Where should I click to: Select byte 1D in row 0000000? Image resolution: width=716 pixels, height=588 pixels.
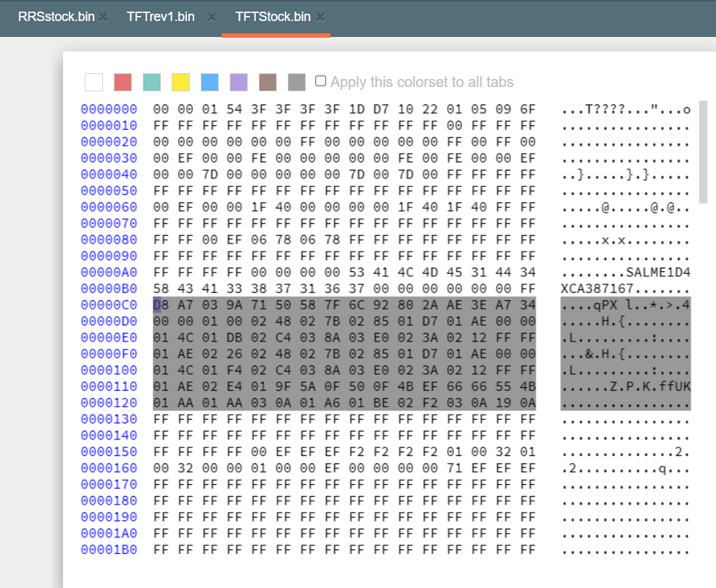357,109
